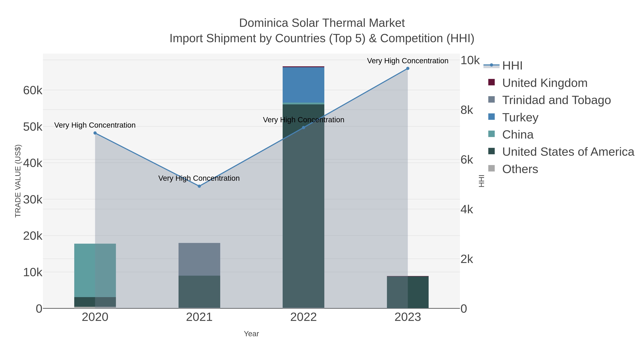Toggle Turkey legend label
The image size is (644, 362).
click(x=520, y=117)
